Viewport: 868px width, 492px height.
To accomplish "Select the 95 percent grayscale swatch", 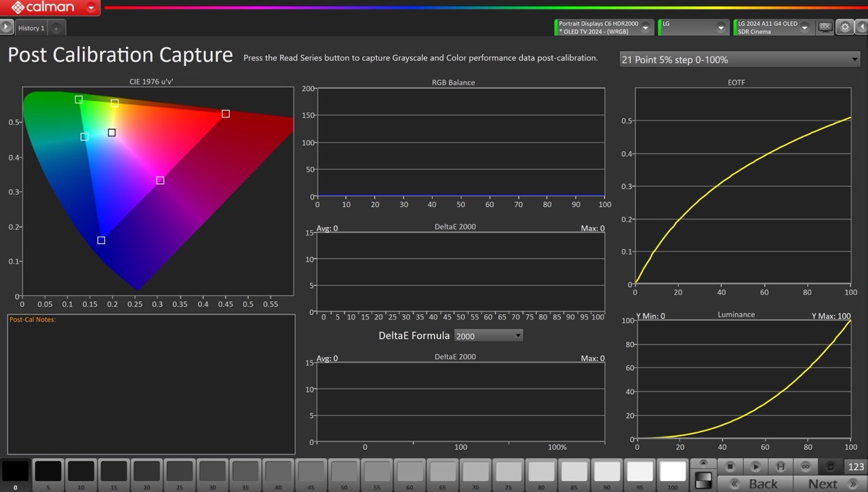I will pyautogui.click(x=639, y=474).
